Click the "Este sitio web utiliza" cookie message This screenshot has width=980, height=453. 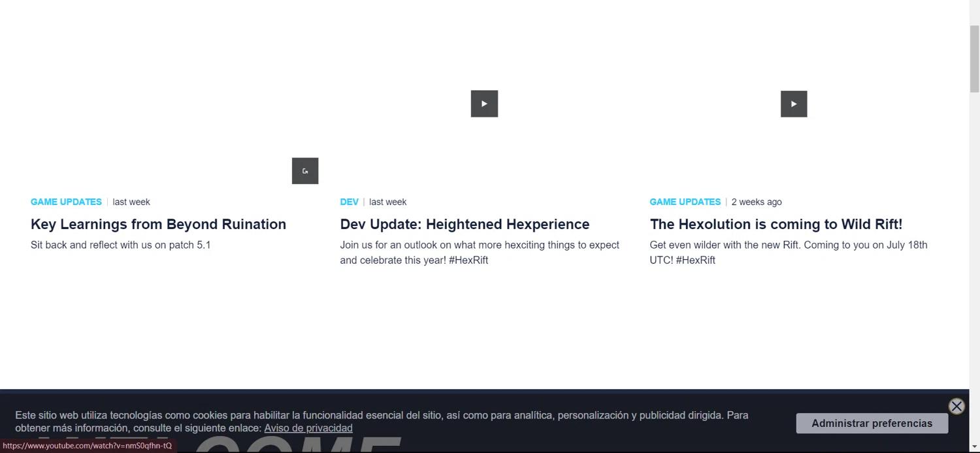pyautogui.click(x=382, y=422)
